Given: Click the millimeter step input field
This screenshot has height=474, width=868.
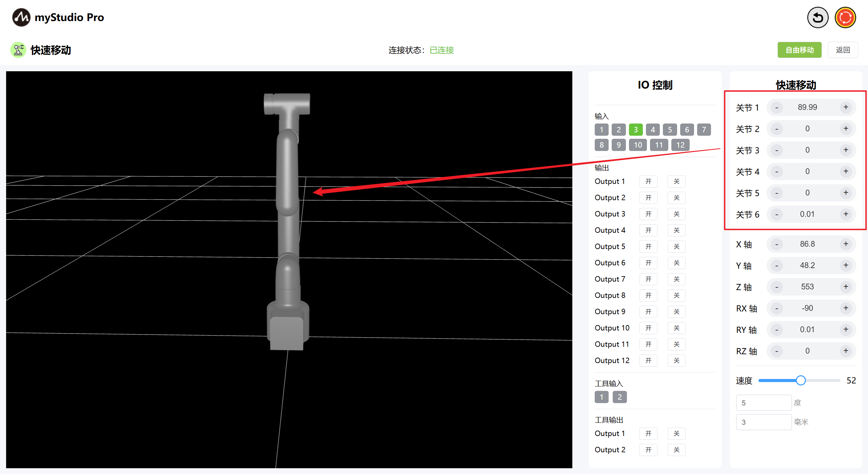Looking at the screenshot, I should click(x=763, y=422).
